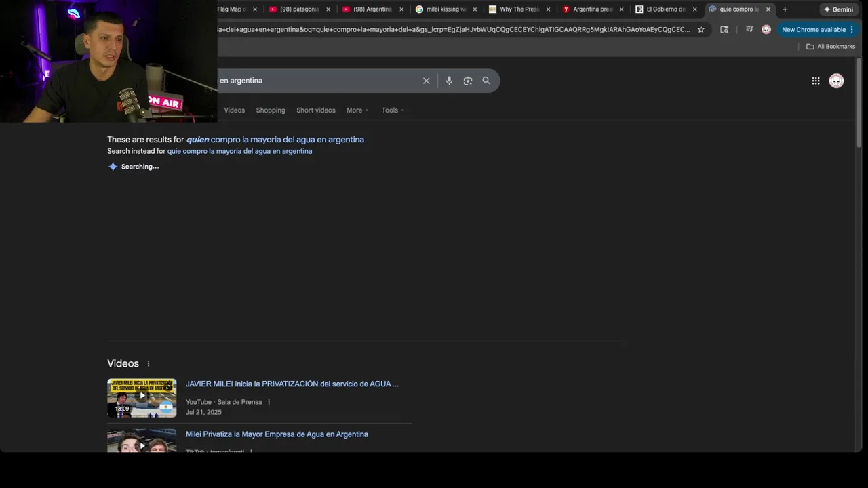Click the Google Lens icon in the address bar
Screen dimensions: 868x488
point(724,29)
